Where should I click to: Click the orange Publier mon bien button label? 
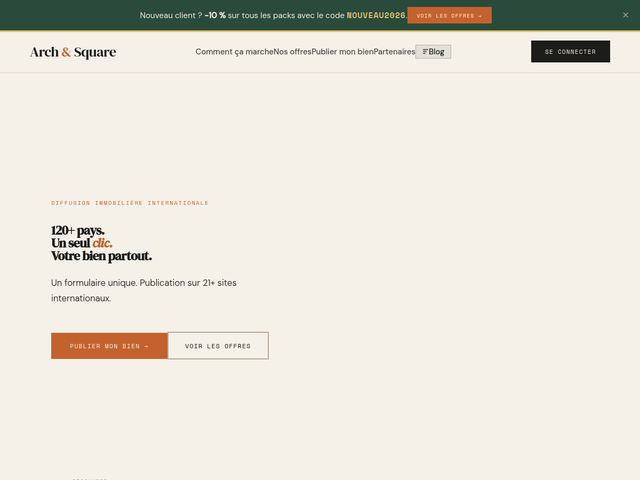point(105,346)
